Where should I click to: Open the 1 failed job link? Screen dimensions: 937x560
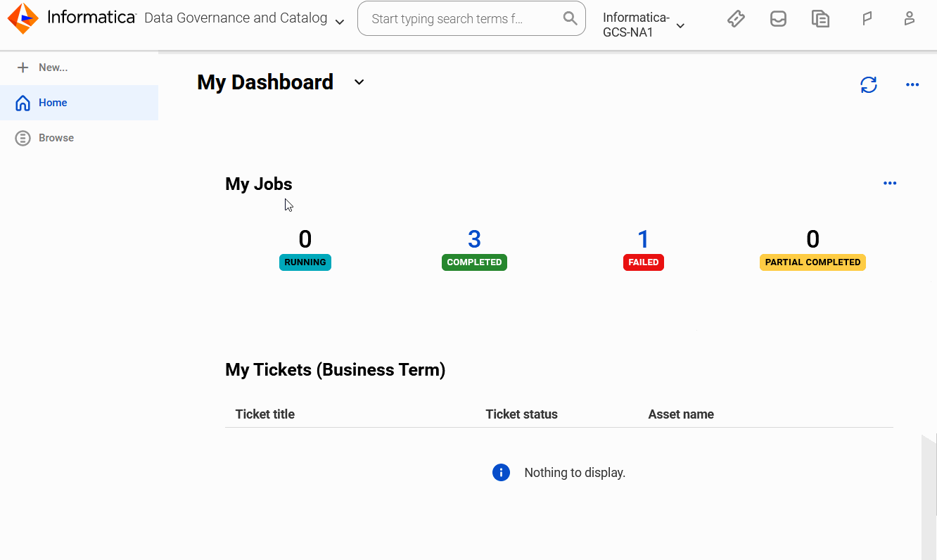coord(643,239)
